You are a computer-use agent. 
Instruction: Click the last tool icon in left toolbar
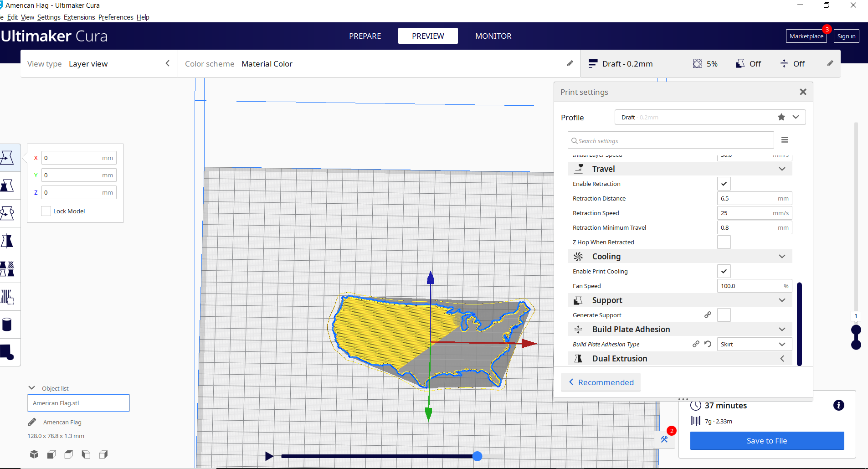pos(7,352)
